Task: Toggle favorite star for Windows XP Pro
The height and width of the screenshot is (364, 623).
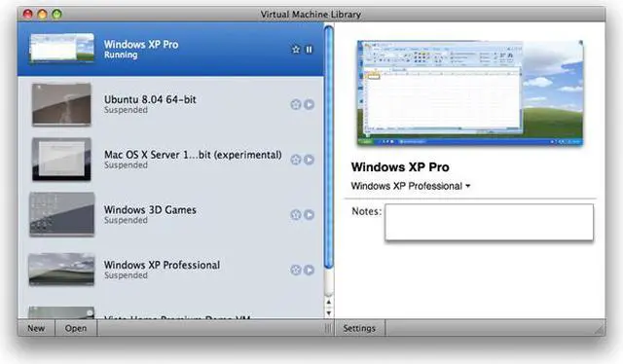Action: (x=296, y=50)
